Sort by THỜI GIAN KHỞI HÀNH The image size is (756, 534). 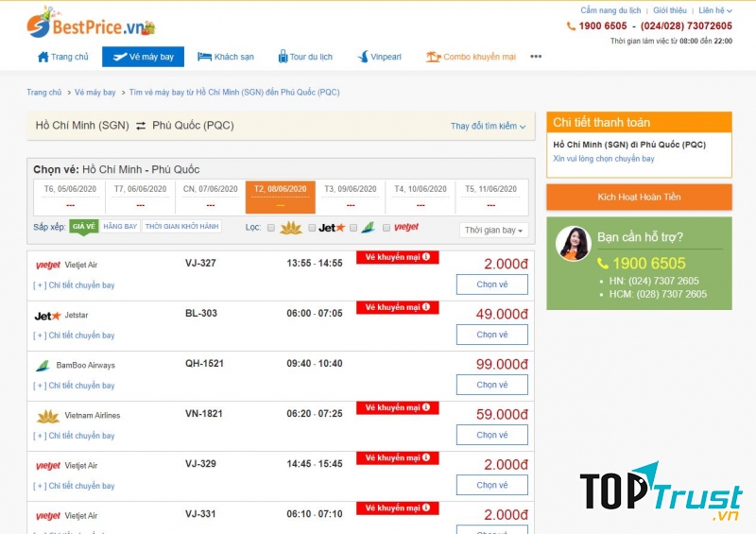181,226
